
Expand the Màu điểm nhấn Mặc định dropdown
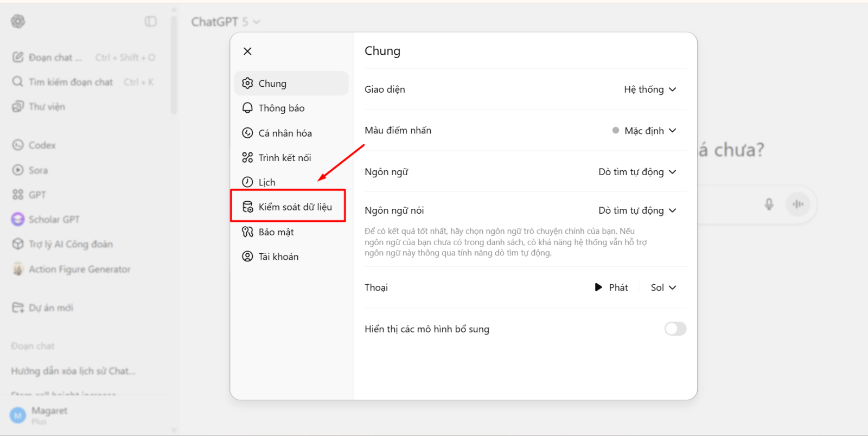point(644,131)
